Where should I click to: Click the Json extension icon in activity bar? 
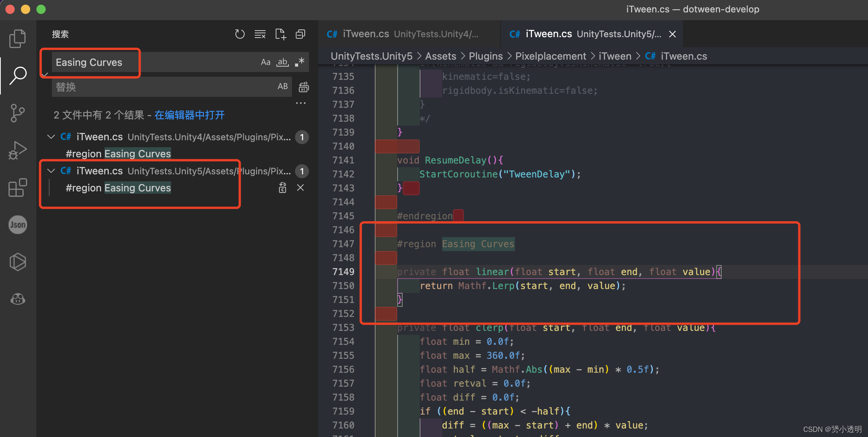tap(17, 225)
